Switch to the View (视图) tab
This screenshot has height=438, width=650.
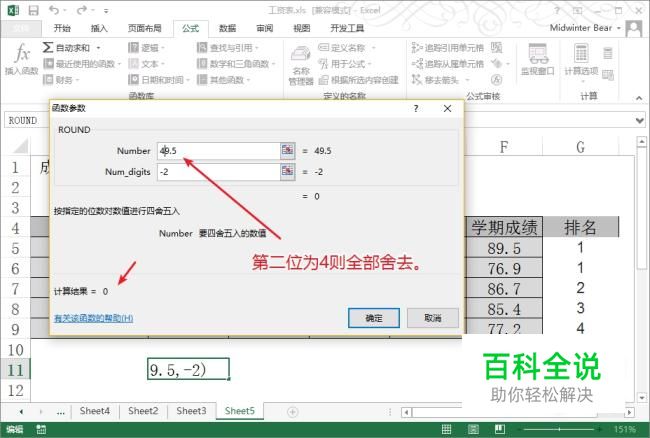(x=301, y=28)
